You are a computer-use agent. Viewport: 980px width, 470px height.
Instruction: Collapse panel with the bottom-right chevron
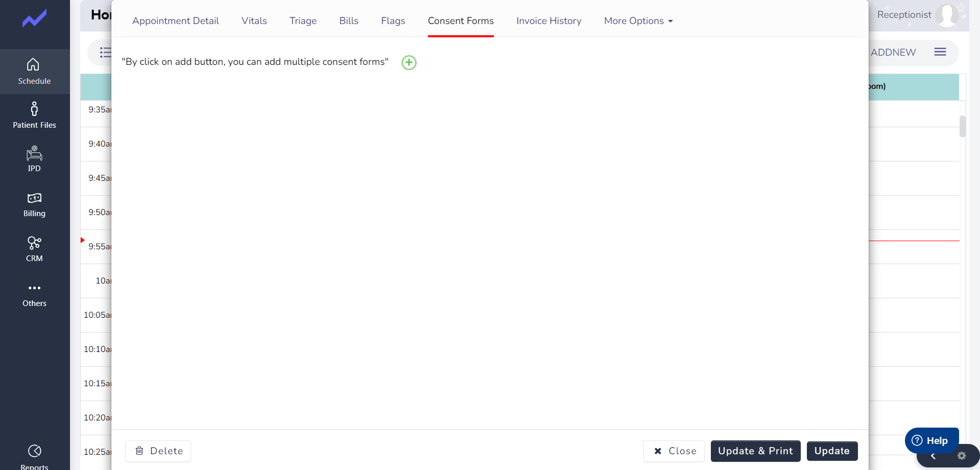(x=933, y=456)
